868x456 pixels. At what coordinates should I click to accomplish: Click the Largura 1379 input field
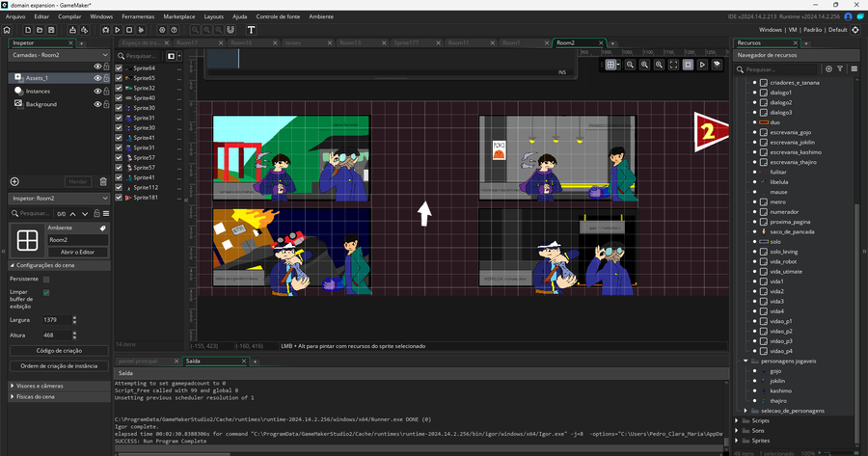point(57,320)
